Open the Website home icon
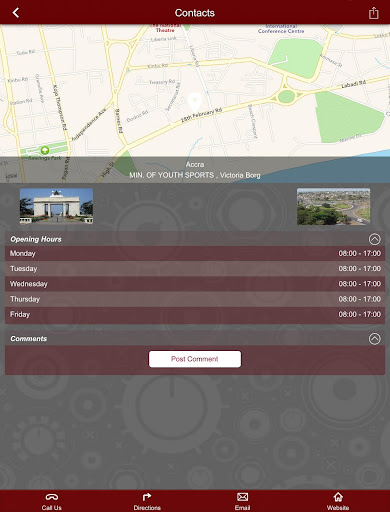The height and width of the screenshot is (512, 390). [338, 497]
